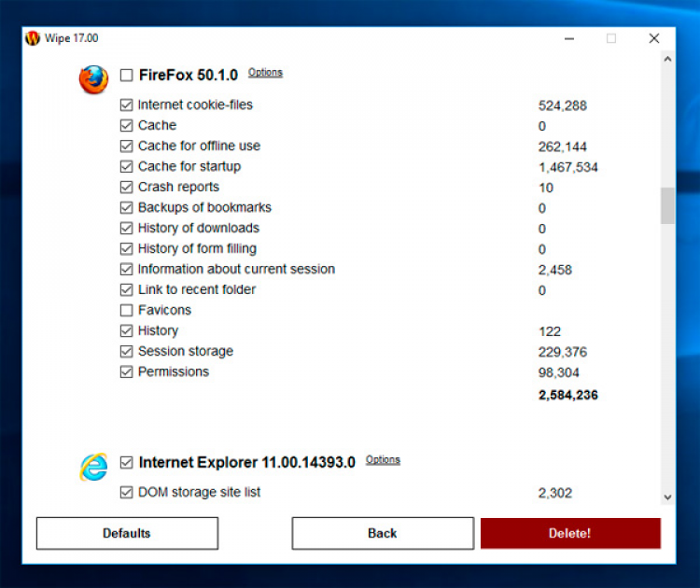Click the 262,144 offline cache value
The image size is (700, 588).
(563, 147)
